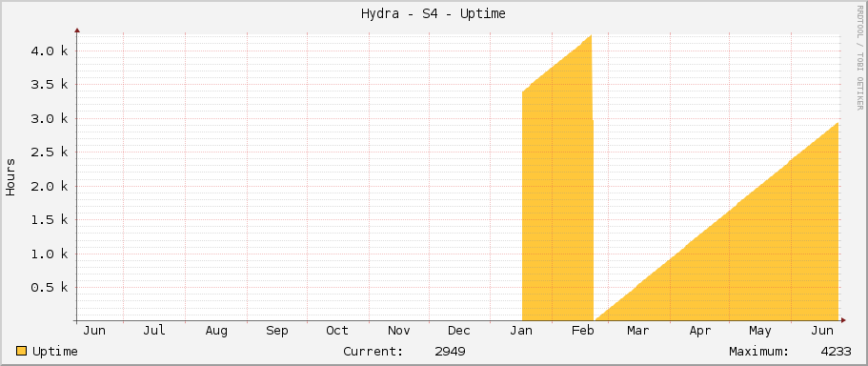Click the "4.0 k" y-axis label

pyautogui.click(x=49, y=51)
